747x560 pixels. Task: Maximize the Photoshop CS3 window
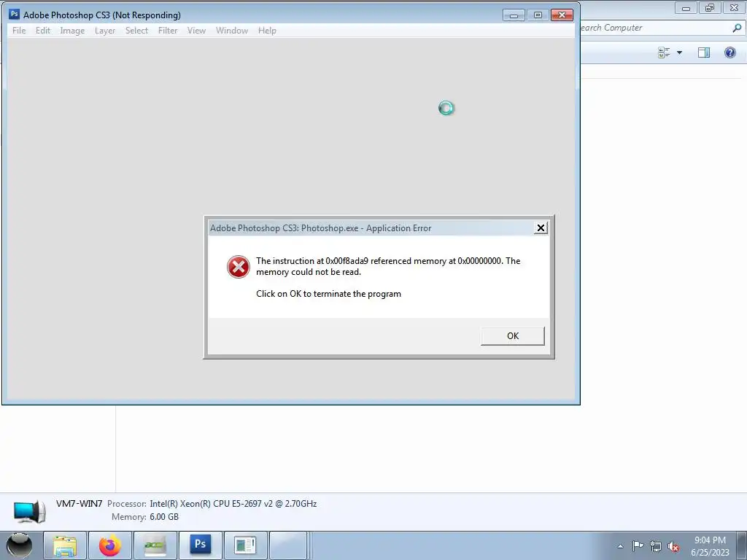[x=538, y=15]
